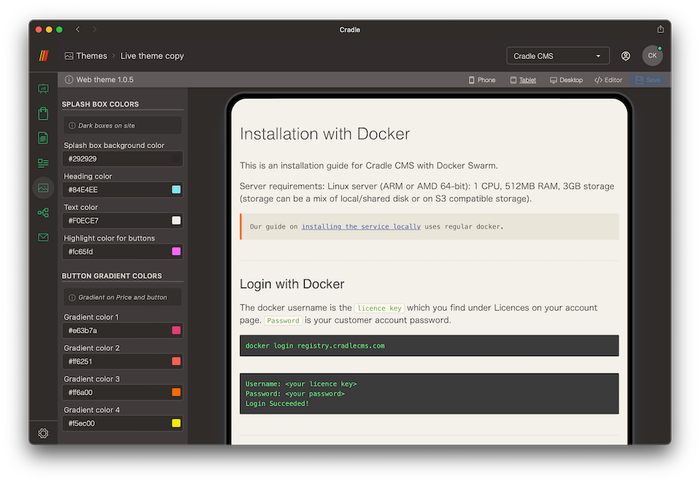
Task: Switch preview to Desktop view
Action: [x=566, y=79]
